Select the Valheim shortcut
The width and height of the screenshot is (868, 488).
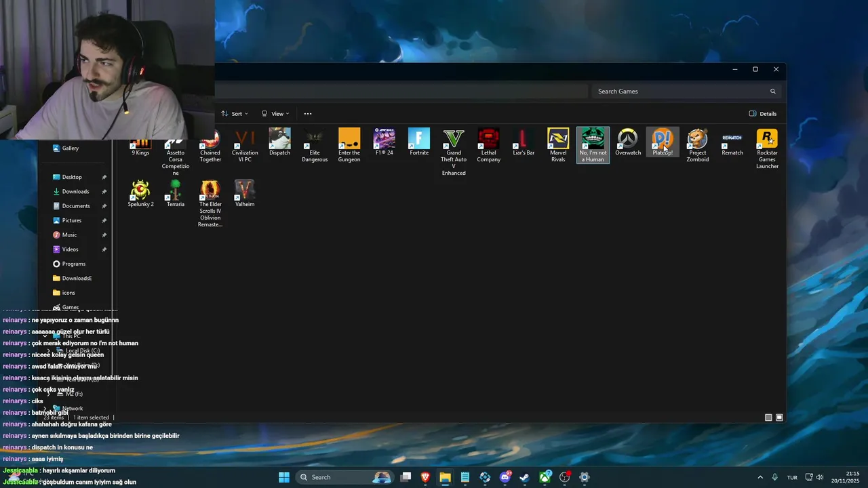pos(245,194)
